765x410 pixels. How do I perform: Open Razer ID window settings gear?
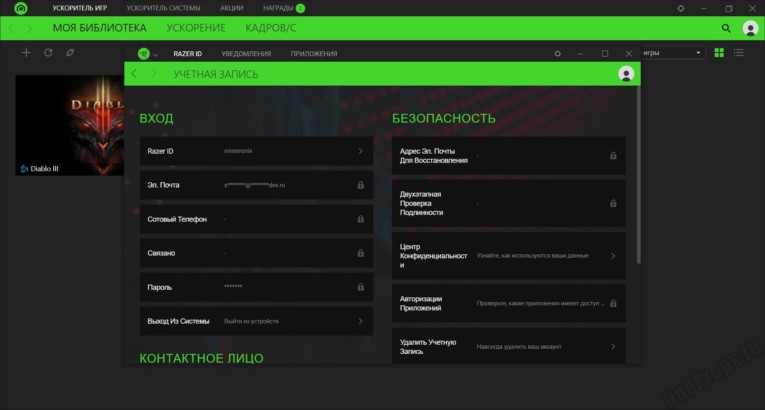pos(557,54)
